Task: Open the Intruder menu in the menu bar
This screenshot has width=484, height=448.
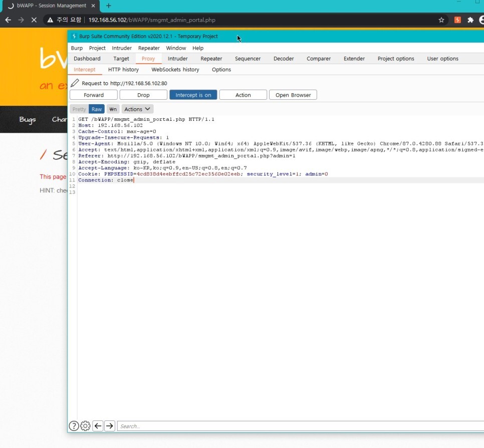Action: tap(122, 48)
